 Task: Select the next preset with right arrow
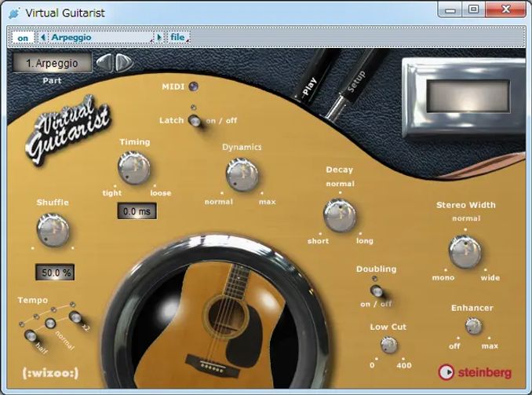coord(159,37)
